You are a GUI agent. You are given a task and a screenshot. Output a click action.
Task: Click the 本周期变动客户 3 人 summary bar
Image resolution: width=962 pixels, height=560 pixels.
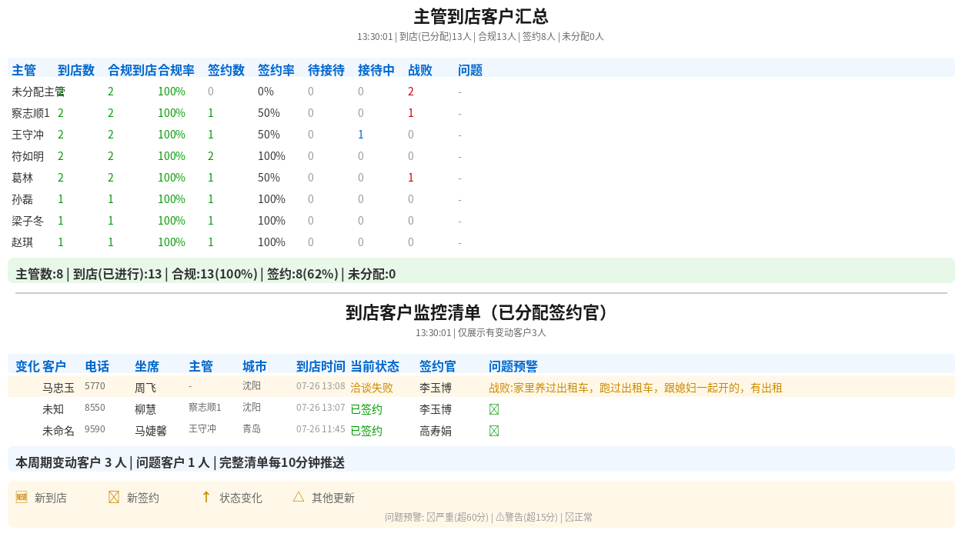click(481, 459)
